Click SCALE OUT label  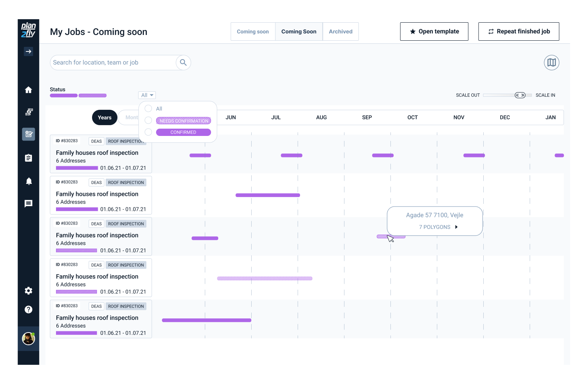[x=468, y=95]
